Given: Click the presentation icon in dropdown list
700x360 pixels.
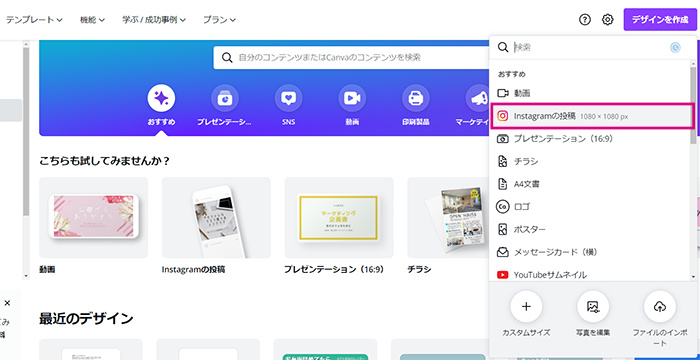Looking at the screenshot, I should (503, 138).
